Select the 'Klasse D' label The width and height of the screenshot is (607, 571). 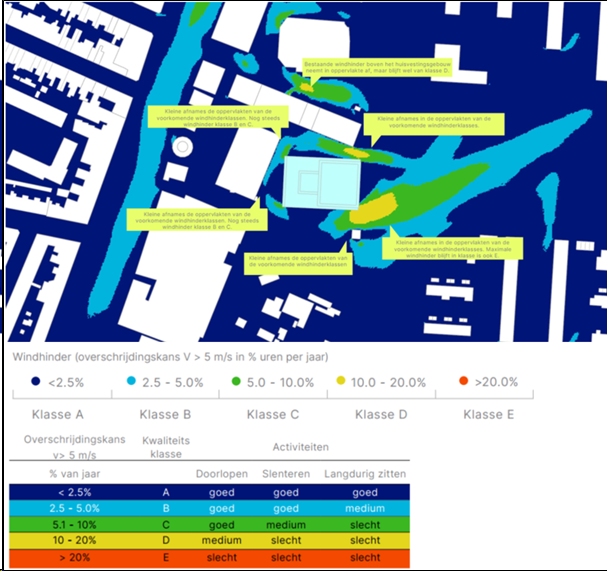click(381, 415)
